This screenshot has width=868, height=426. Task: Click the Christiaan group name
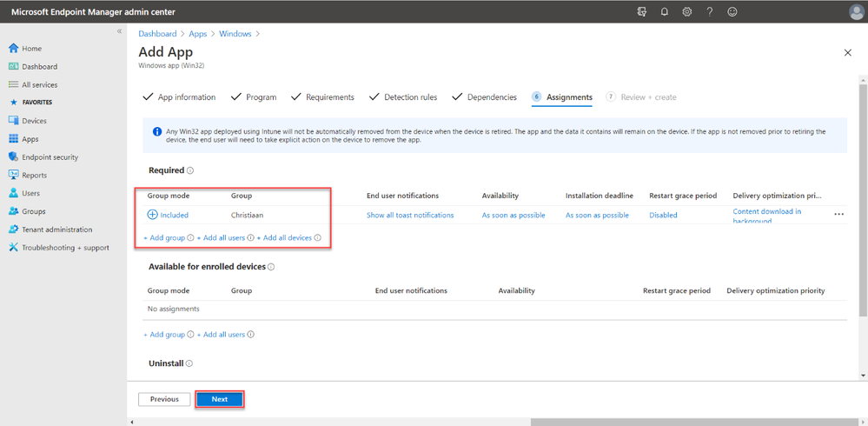pos(248,215)
